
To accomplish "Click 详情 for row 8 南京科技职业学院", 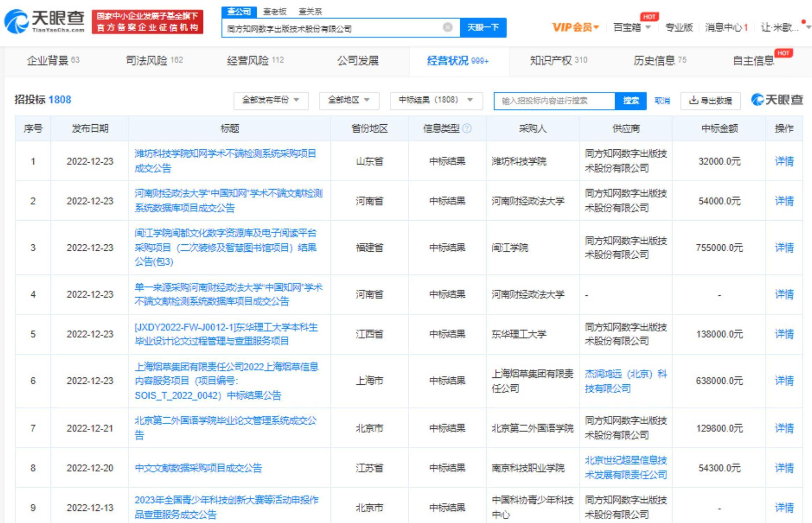I will pos(784,468).
